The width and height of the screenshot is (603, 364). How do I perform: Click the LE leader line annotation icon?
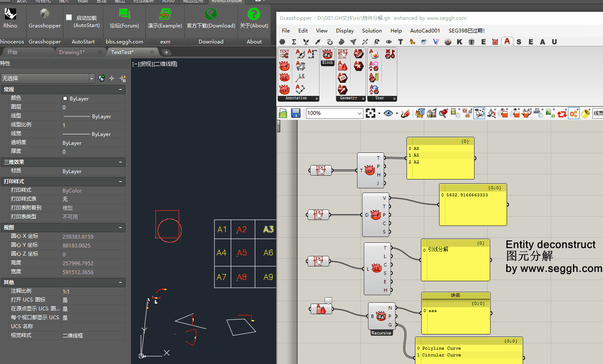coord(300,77)
